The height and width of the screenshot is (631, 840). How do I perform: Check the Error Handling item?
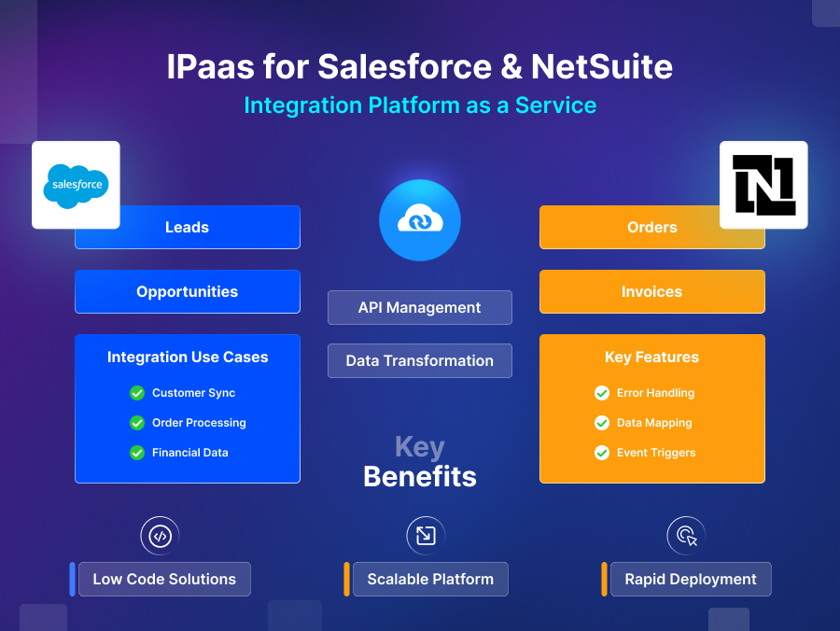(602, 393)
